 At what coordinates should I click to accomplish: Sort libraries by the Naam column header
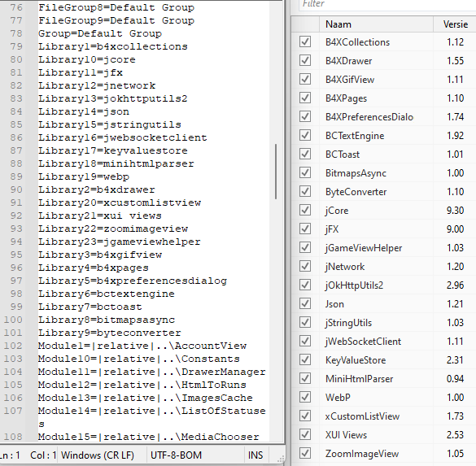(x=376, y=24)
